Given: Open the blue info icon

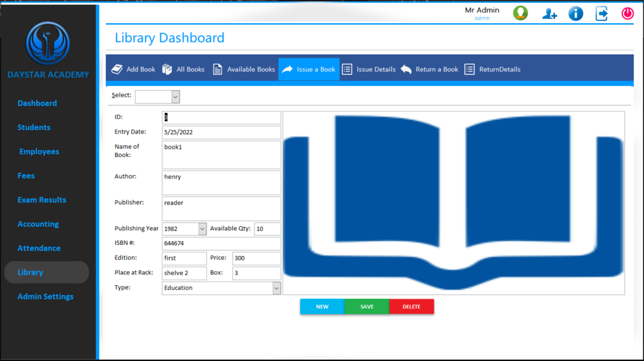Looking at the screenshot, I should (x=575, y=13).
